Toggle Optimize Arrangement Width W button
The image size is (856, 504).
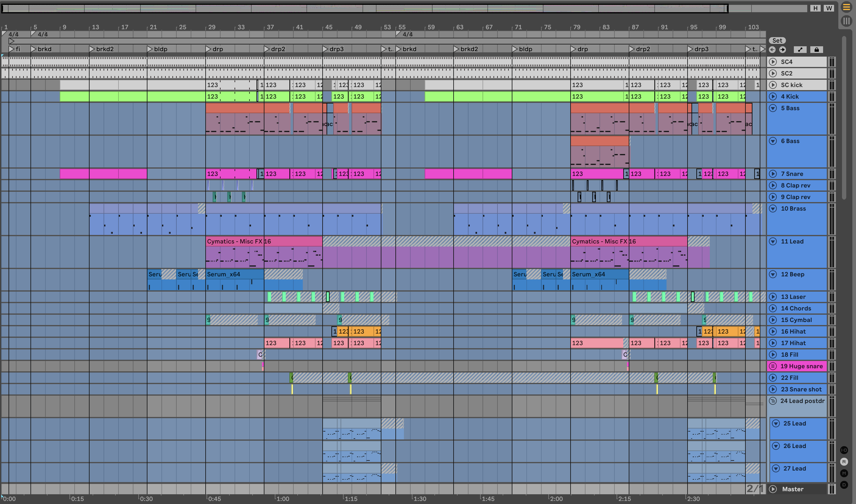point(829,8)
